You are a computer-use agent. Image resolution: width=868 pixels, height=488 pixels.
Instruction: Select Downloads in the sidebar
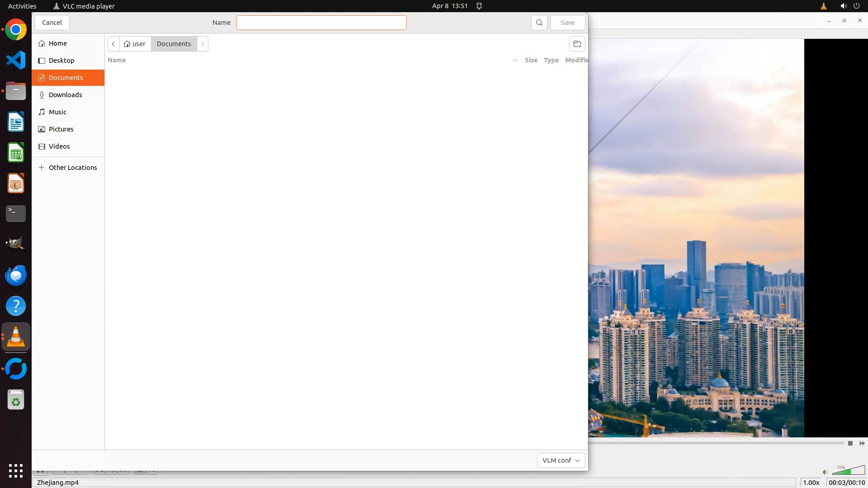[x=66, y=95]
